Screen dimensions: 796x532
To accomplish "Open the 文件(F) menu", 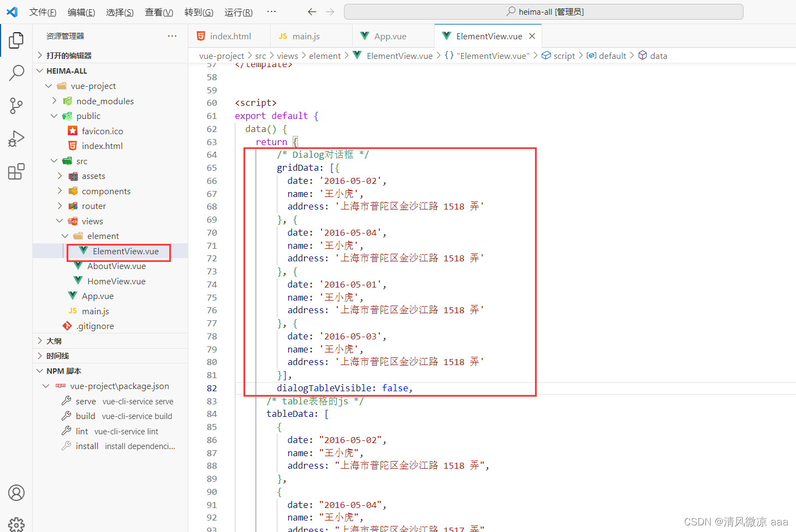I will tap(43, 12).
